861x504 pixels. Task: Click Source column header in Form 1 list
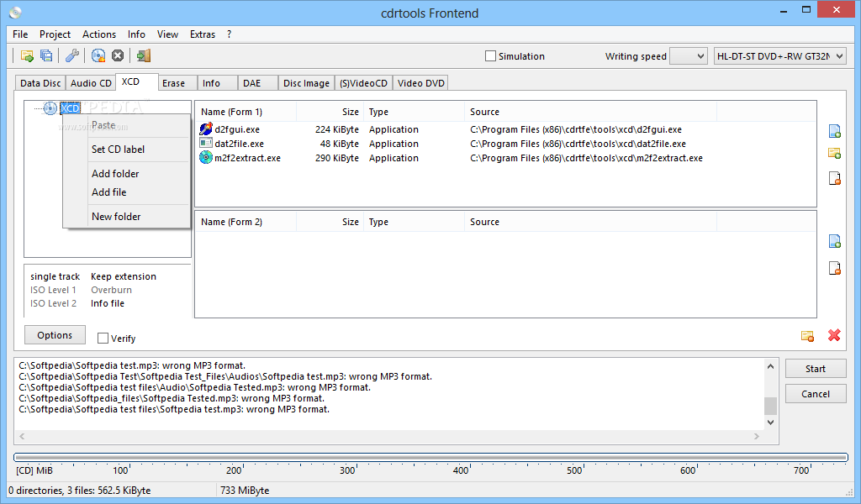tap(590, 112)
